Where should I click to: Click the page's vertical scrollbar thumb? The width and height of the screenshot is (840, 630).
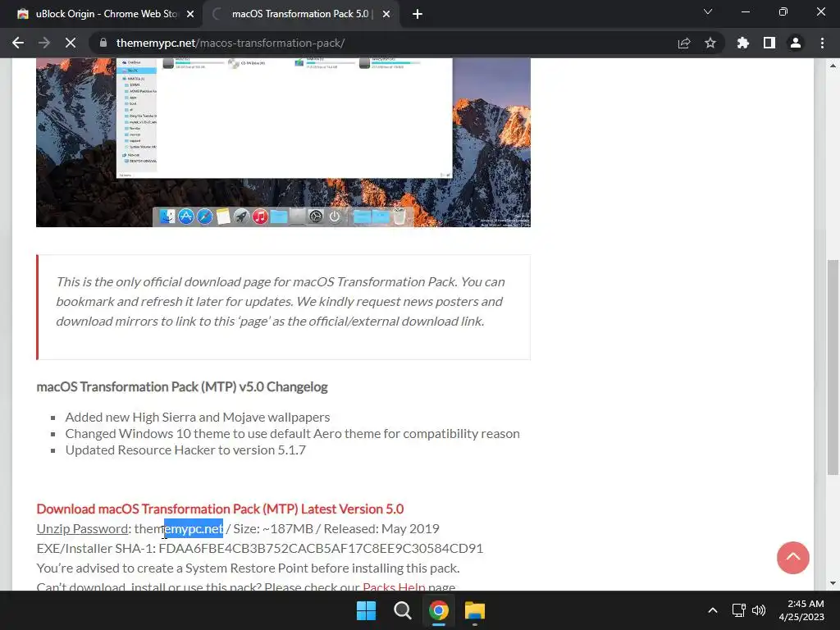pyautogui.click(x=833, y=367)
